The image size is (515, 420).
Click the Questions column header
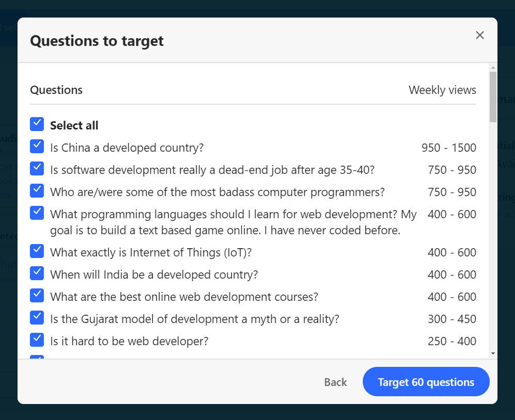[56, 90]
